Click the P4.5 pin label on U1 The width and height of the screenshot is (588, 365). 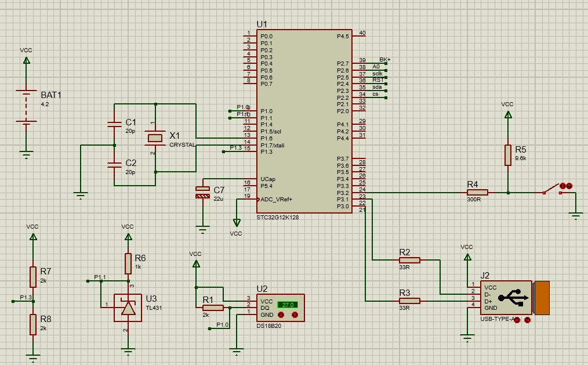click(x=342, y=37)
